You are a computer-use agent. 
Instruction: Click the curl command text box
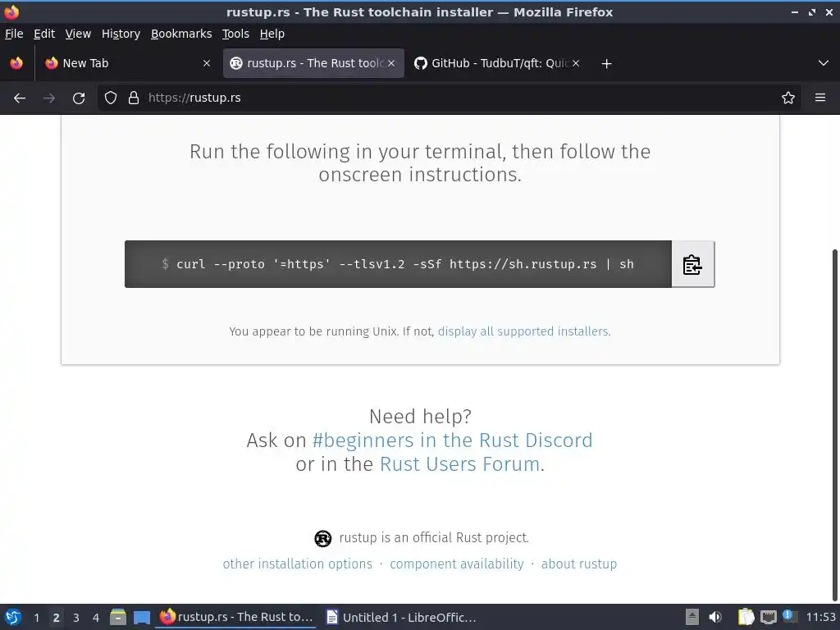tap(398, 264)
